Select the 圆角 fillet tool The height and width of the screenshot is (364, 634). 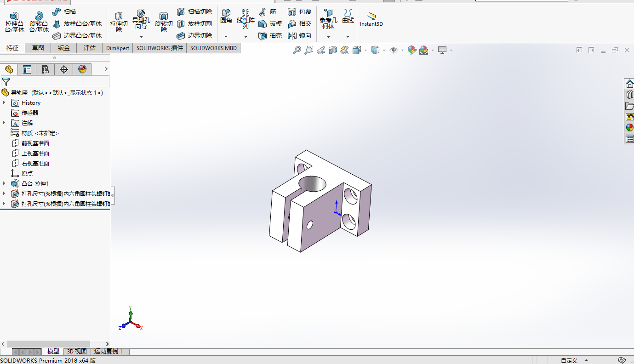pyautogui.click(x=226, y=17)
